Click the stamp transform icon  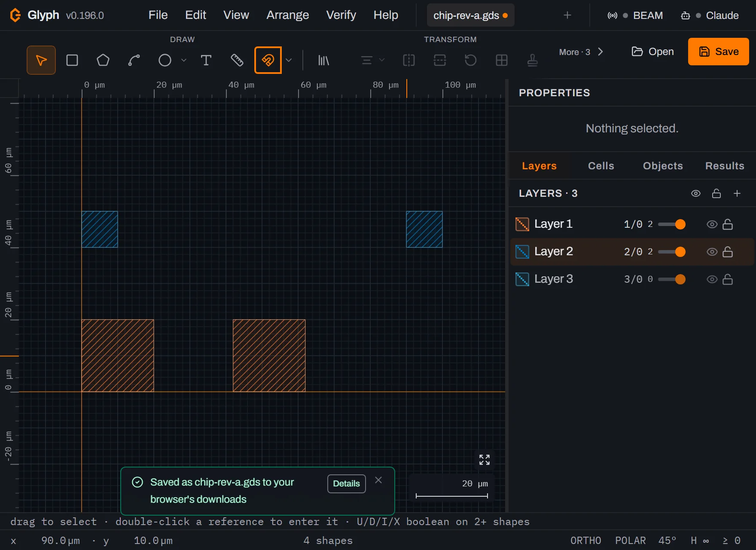point(533,60)
